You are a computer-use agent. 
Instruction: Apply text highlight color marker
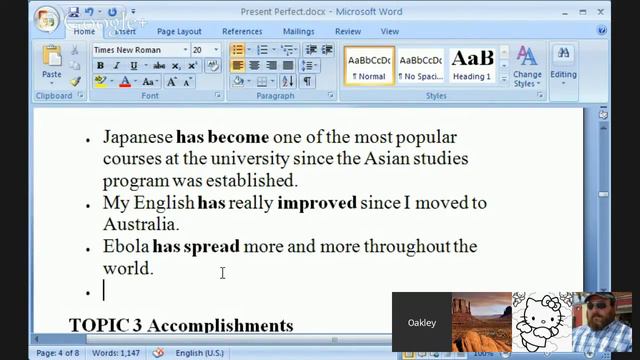point(100,82)
